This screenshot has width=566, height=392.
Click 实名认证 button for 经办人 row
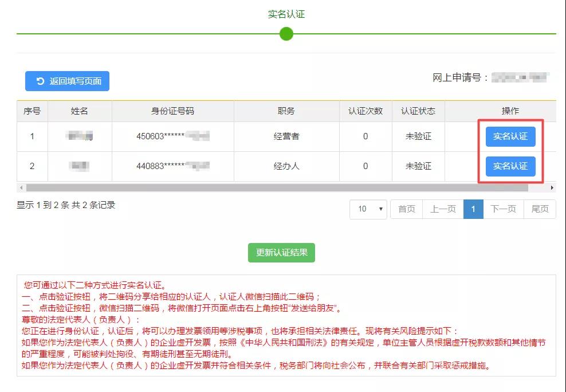point(510,166)
